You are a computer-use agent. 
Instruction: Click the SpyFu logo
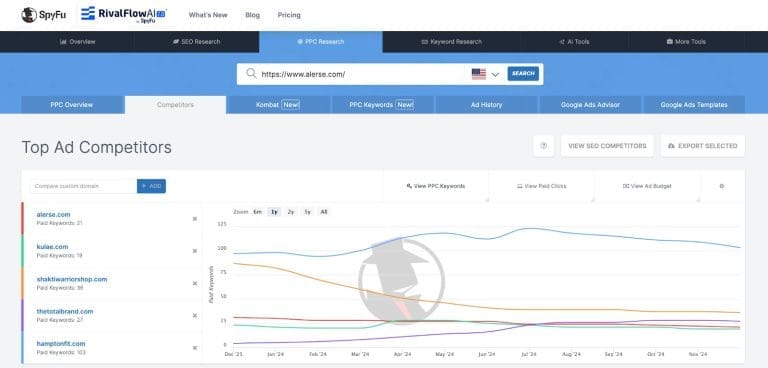[44, 15]
